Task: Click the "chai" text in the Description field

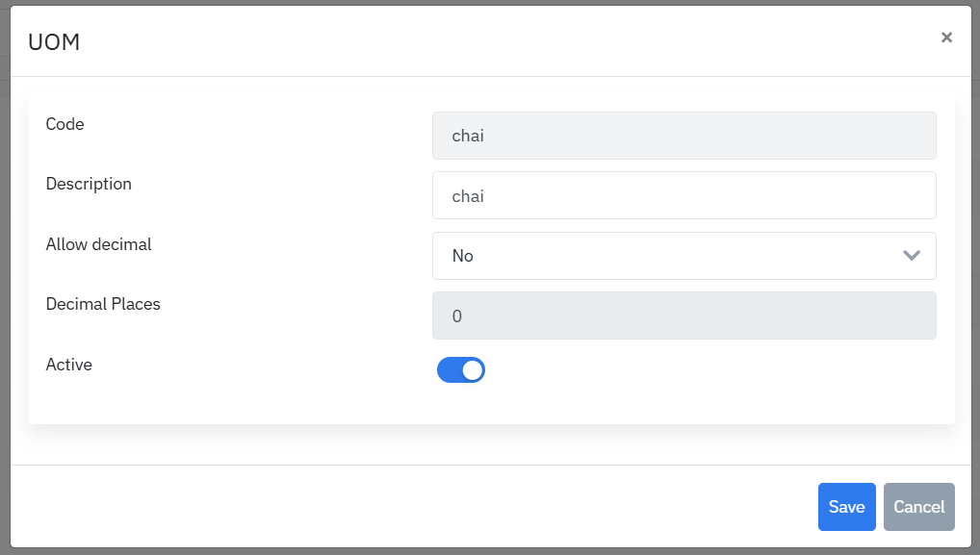Action: click(468, 196)
